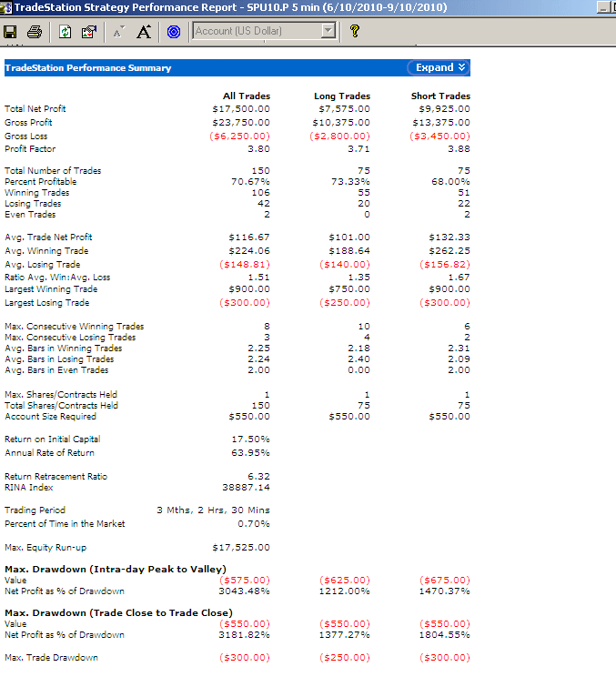Save the performance report
Viewport: 616px width, 687px height.
(10, 32)
